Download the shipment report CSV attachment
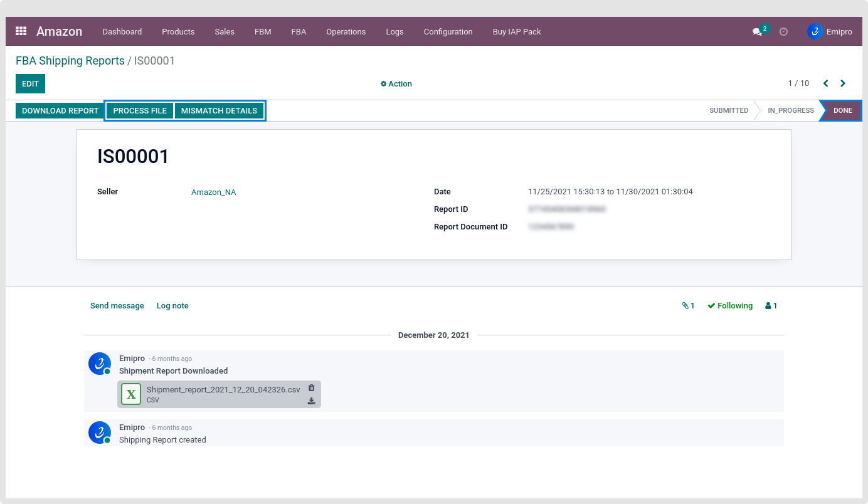Image resolution: width=868 pixels, height=504 pixels. pyautogui.click(x=311, y=401)
